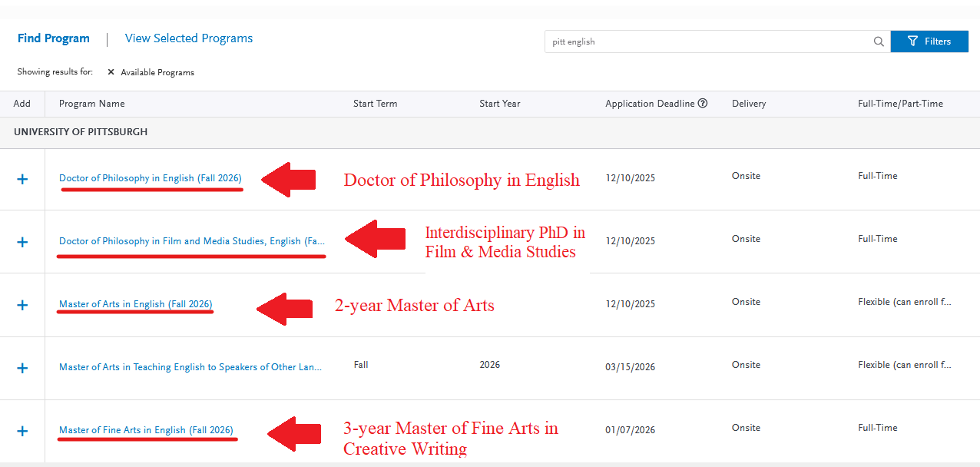
Task: Open Master of Arts in Teaching English link
Action: pyautogui.click(x=190, y=367)
